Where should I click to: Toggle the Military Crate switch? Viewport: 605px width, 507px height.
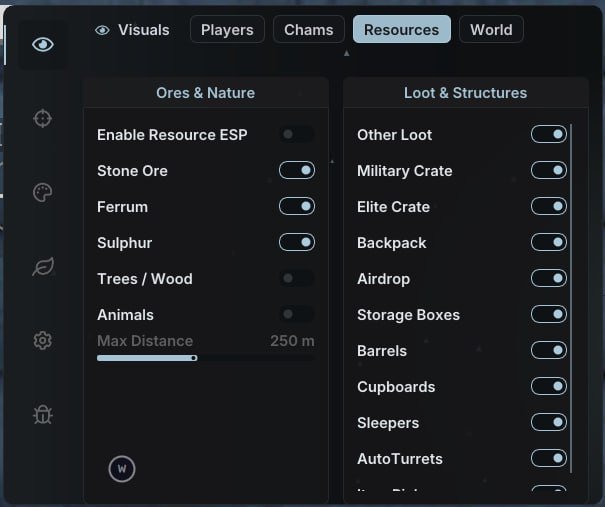[x=549, y=170]
